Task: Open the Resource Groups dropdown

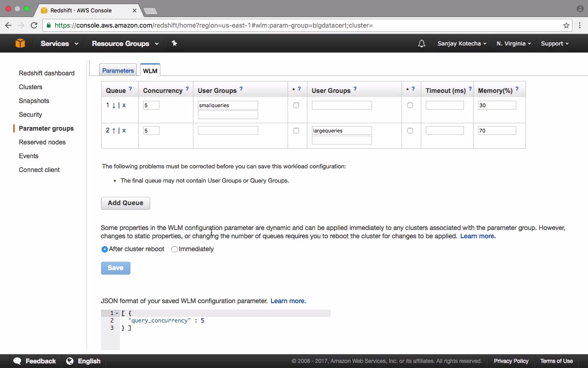Action: (x=125, y=44)
